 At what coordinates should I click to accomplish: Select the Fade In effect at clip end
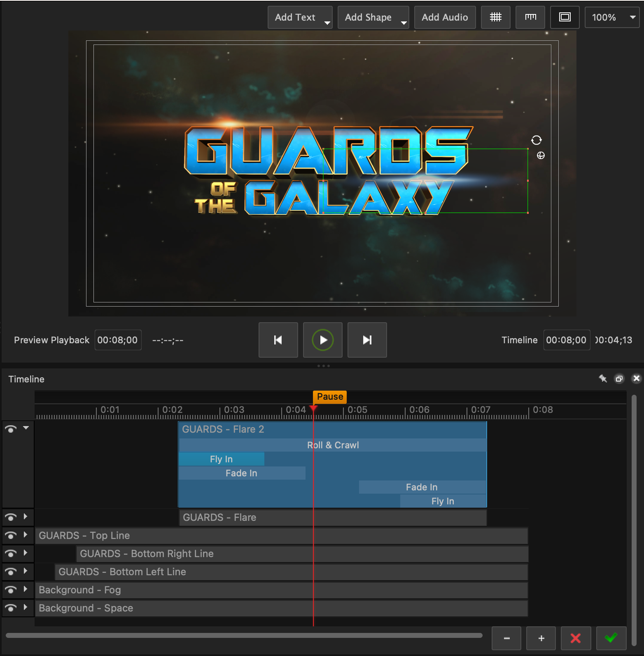pos(422,487)
